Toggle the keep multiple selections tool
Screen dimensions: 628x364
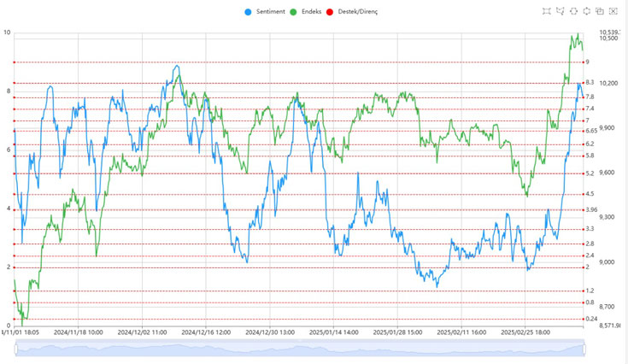tap(600, 11)
